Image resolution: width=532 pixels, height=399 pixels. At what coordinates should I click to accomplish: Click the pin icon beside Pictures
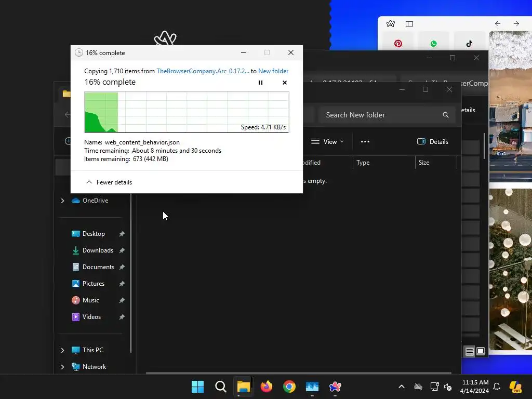122,284
